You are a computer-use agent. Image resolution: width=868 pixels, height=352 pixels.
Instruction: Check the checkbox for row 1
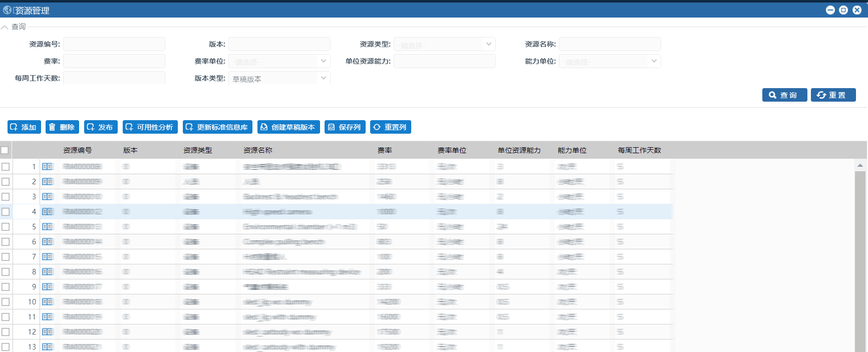point(6,167)
